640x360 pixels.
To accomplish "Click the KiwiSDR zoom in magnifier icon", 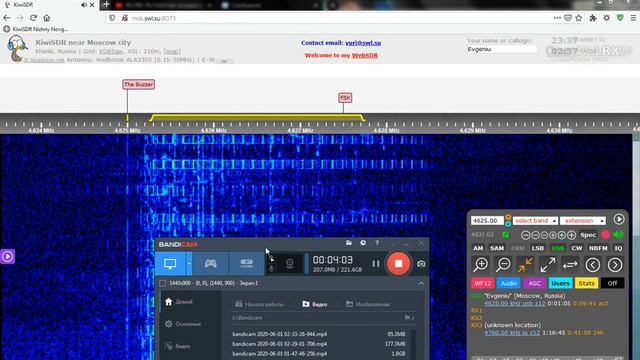I will coord(481,265).
